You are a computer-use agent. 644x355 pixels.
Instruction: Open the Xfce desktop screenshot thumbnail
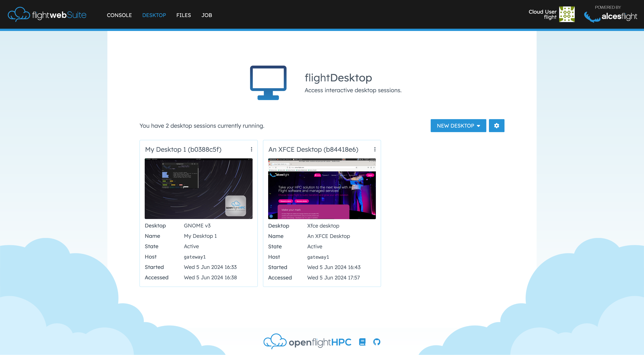click(322, 189)
